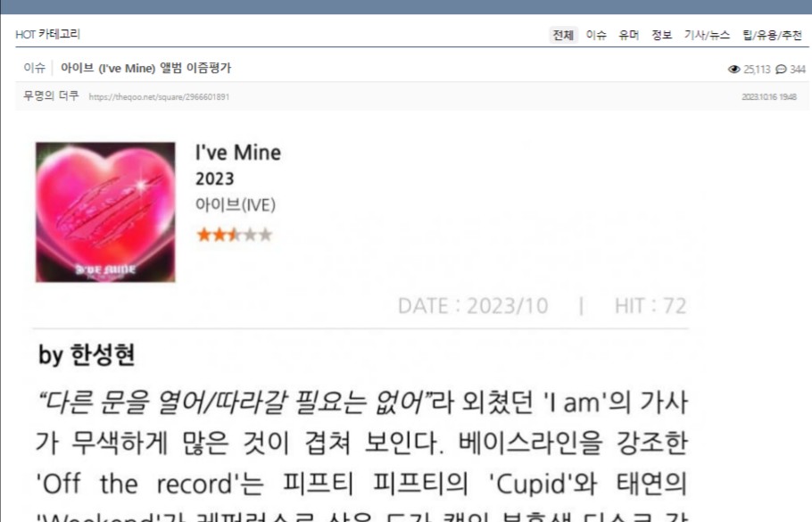Viewport: 812px width, 522px height.
Task: Click the artist name 아이브(IVE)
Action: (235, 205)
